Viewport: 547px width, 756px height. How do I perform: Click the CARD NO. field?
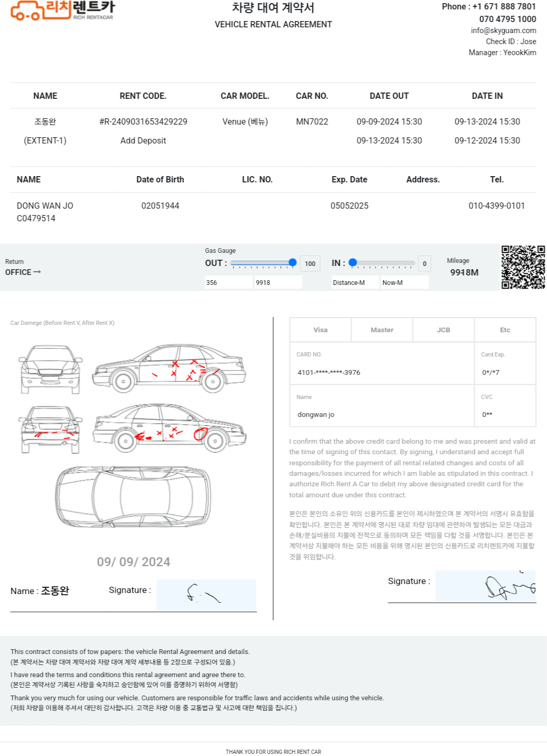(x=382, y=363)
